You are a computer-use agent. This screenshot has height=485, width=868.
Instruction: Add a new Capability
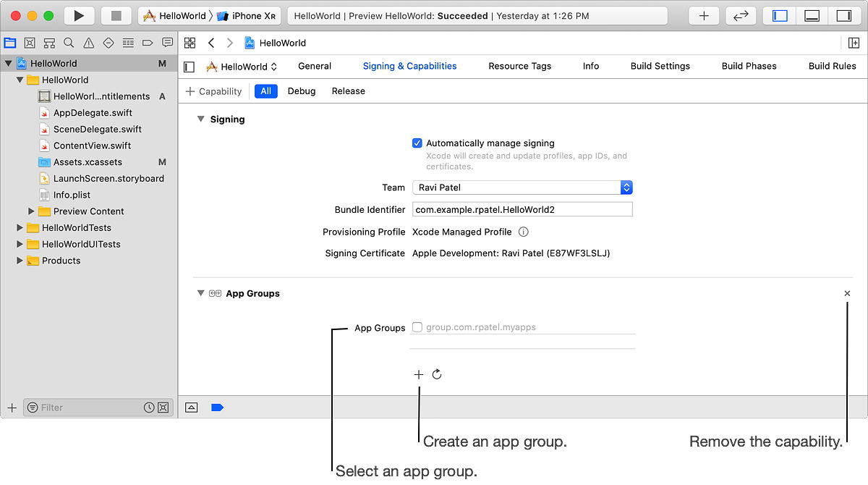point(214,91)
